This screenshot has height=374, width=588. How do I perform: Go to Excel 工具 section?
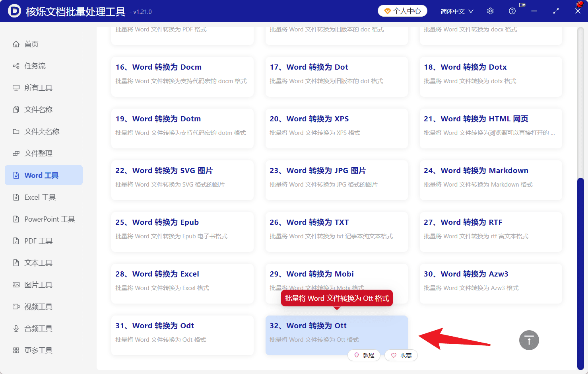pyautogui.click(x=44, y=197)
